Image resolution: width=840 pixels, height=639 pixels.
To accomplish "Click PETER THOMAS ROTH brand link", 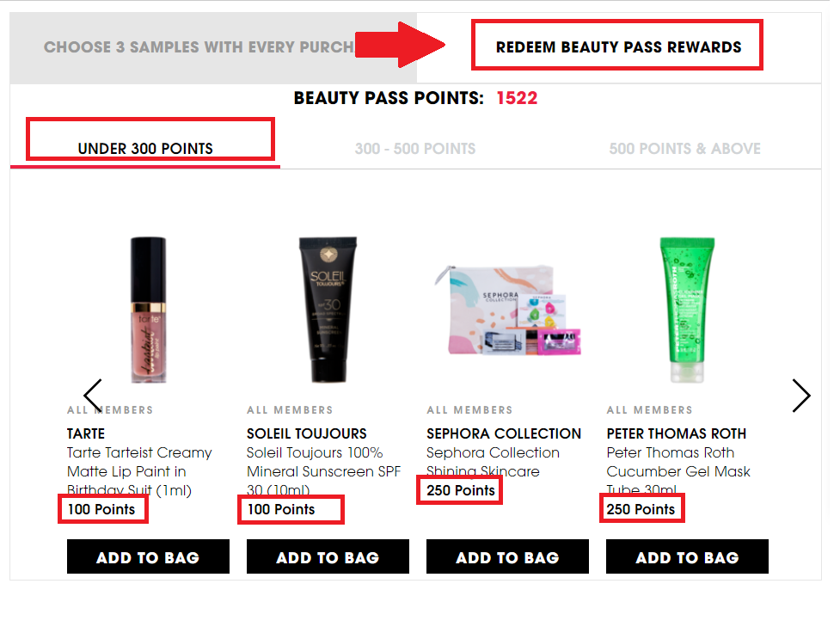I will [676, 433].
